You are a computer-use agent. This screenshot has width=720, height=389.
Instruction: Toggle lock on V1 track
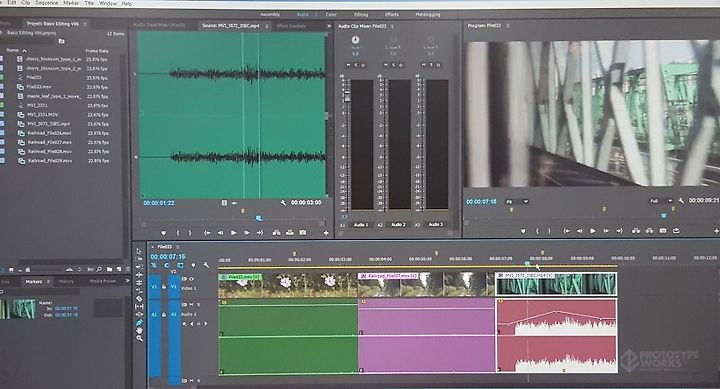point(163,287)
